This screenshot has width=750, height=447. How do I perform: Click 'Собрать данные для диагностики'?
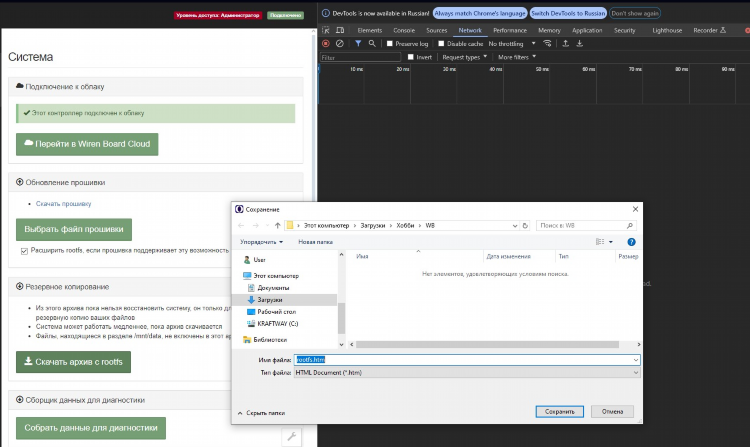91,428
